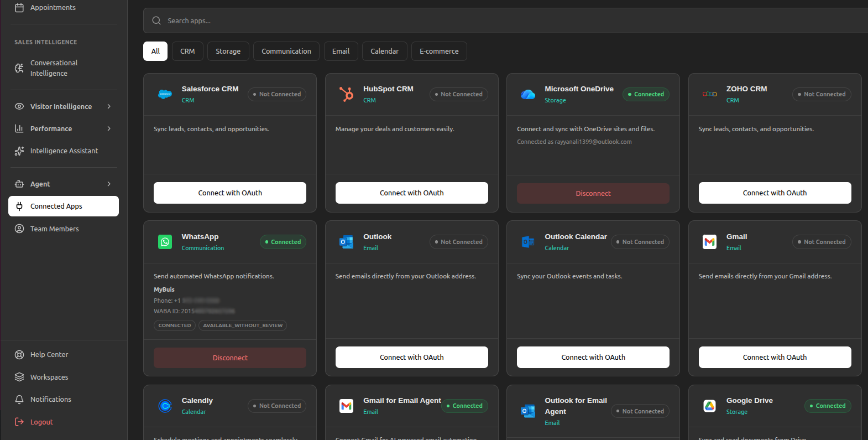Click the WhatsApp app icon
868x440 pixels.
(165, 242)
